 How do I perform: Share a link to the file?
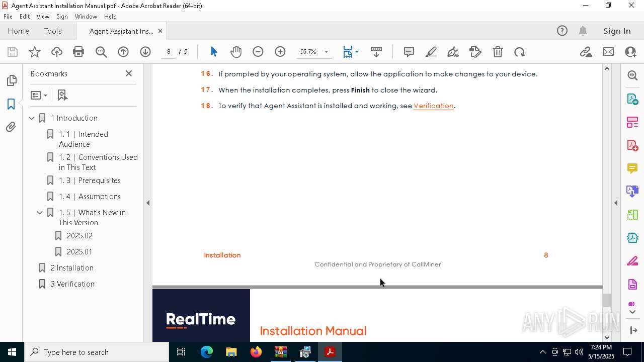click(x=586, y=52)
